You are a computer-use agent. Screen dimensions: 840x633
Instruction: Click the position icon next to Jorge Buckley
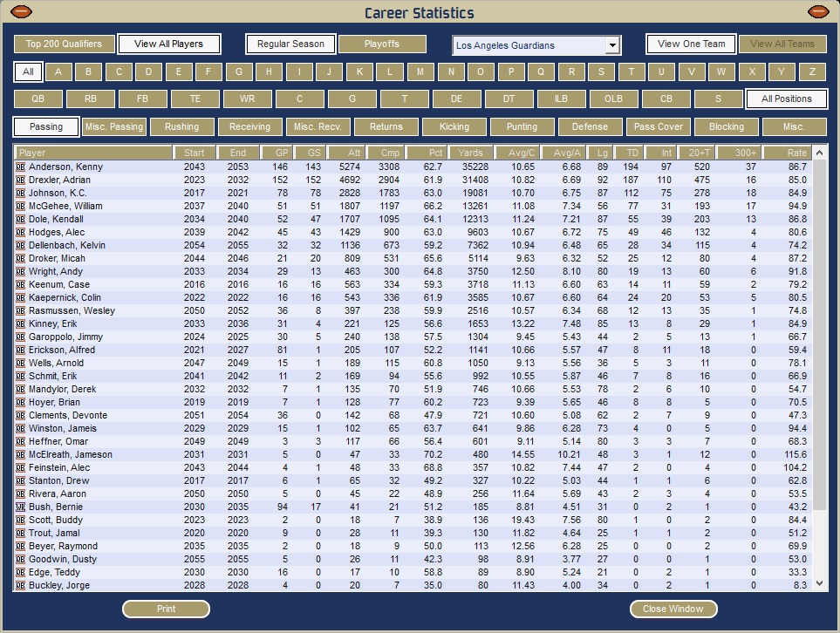point(21,585)
